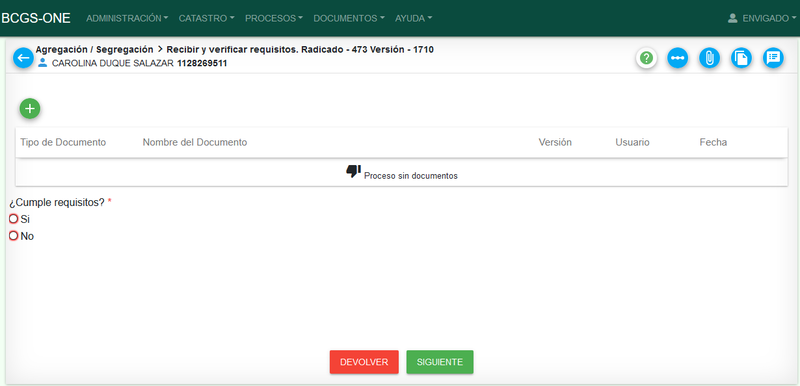The width and height of the screenshot is (800, 386).
Task: Expand the ADMINISTRACIÓN dropdown menu
Action: tap(127, 18)
